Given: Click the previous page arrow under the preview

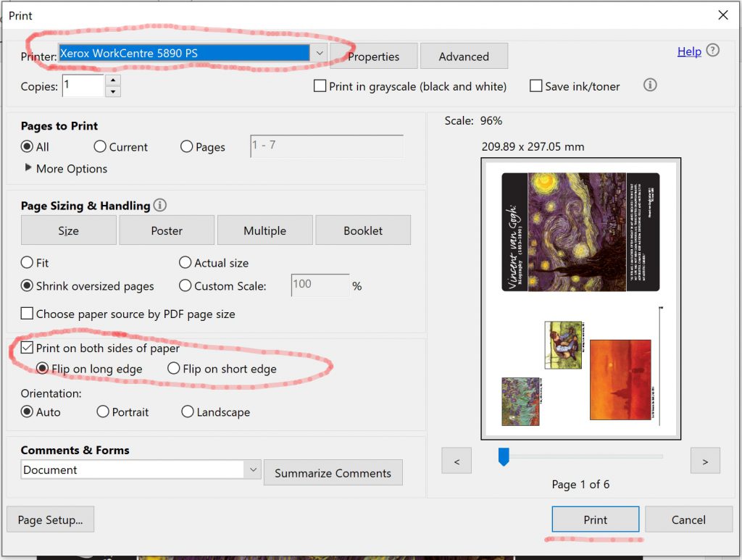Looking at the screenshot, I should 456,460.
